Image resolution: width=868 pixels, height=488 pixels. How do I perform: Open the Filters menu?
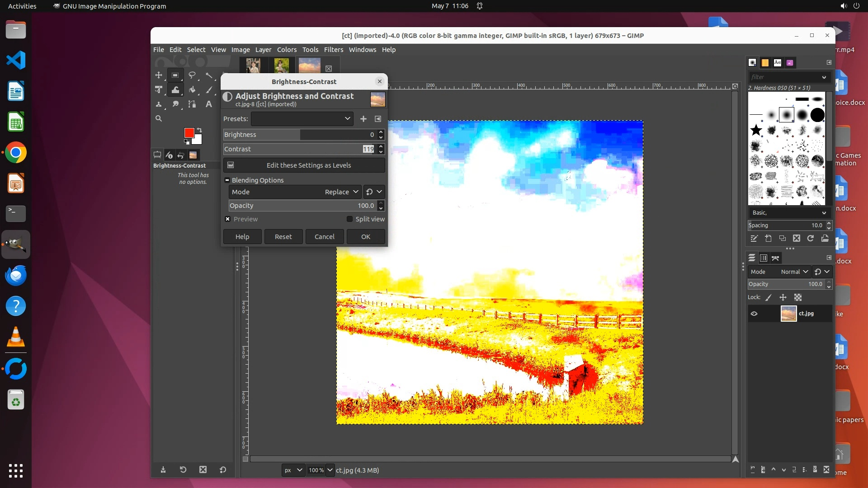(x=333, y=50)
